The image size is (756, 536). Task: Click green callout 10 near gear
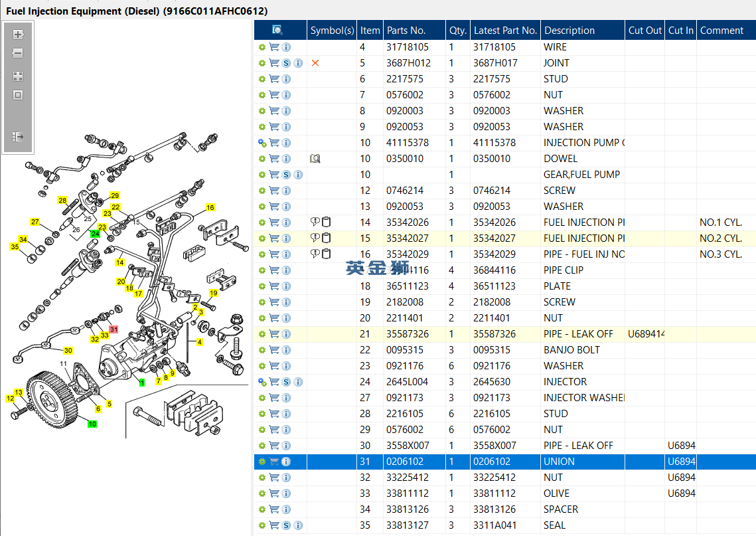coord(92,424)
